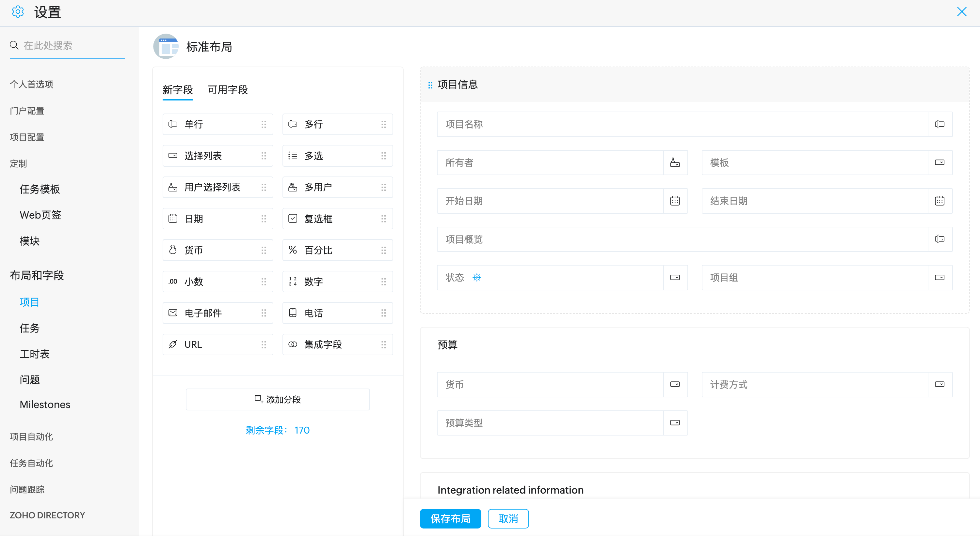The height and width of the screenshot is (536, 980).
Task: Click the 取消 button
Action: click(x=508, y=518)
